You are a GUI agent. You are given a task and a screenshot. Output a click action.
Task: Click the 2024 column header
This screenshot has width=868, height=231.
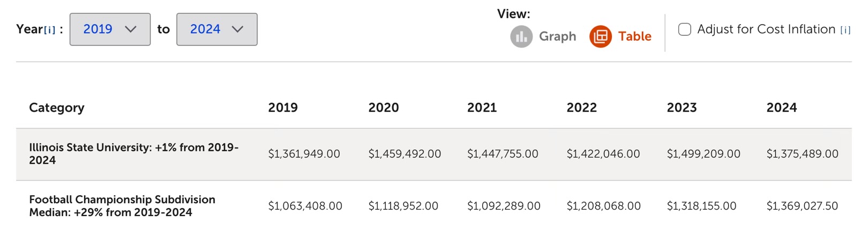click(x=781, y=107)
